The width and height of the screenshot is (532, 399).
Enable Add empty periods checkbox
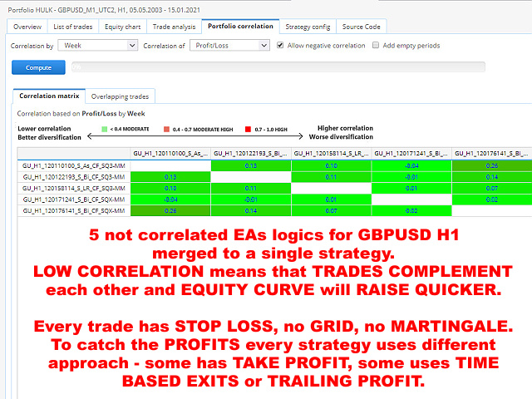click(x=376, y=45)
